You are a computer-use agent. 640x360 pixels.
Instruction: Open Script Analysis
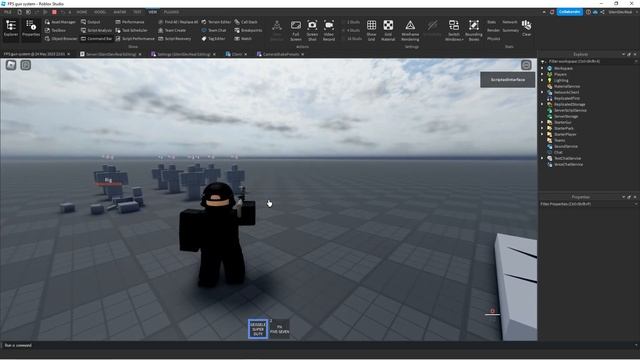pos(96,30)
